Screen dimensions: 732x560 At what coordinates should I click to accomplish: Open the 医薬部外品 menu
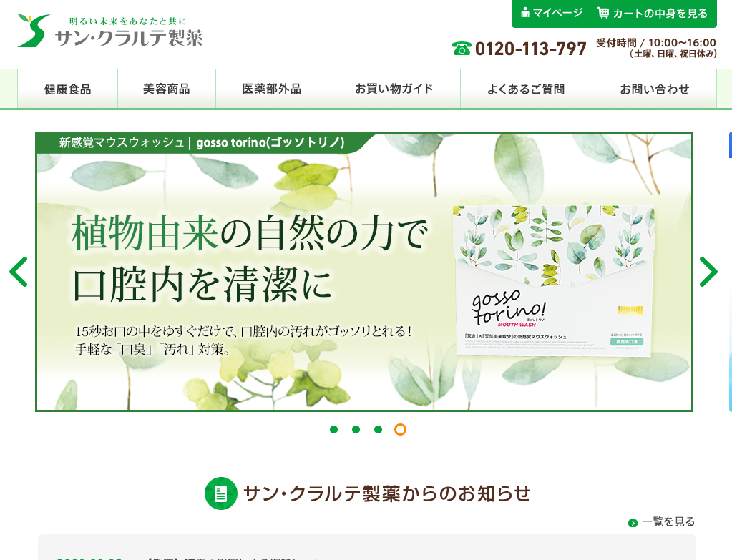pos(272,89)
